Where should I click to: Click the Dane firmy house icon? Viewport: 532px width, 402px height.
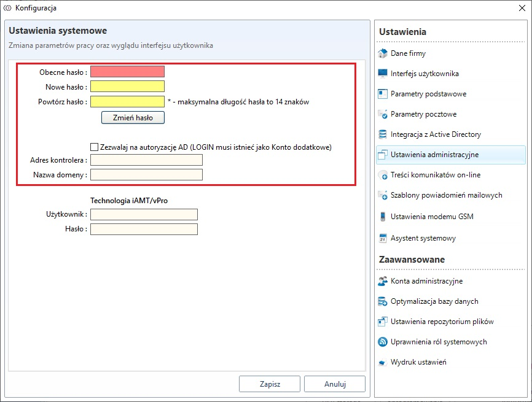383,53
